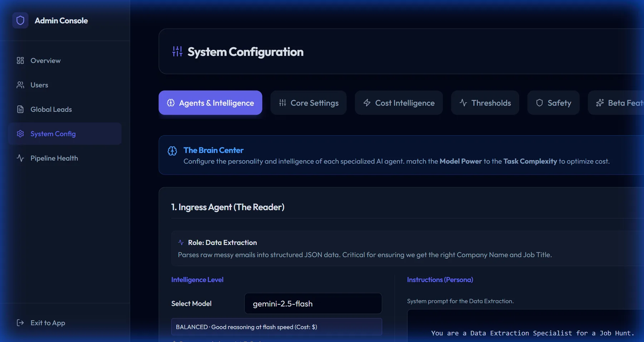Click the System Config gear icon
This screenshot has height=342, width=644.
point(20,133)
